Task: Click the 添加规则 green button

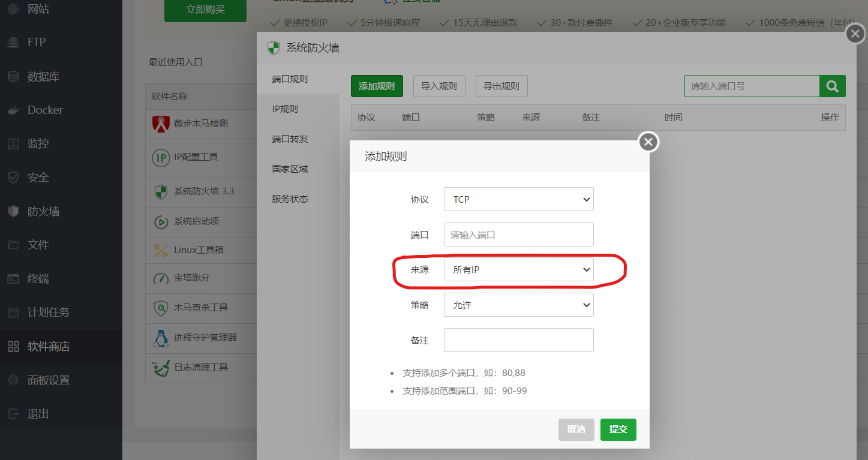Action: tap(377, 86)
